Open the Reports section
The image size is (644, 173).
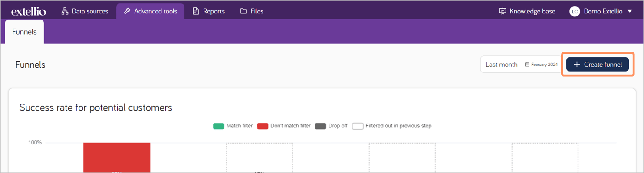209,11
